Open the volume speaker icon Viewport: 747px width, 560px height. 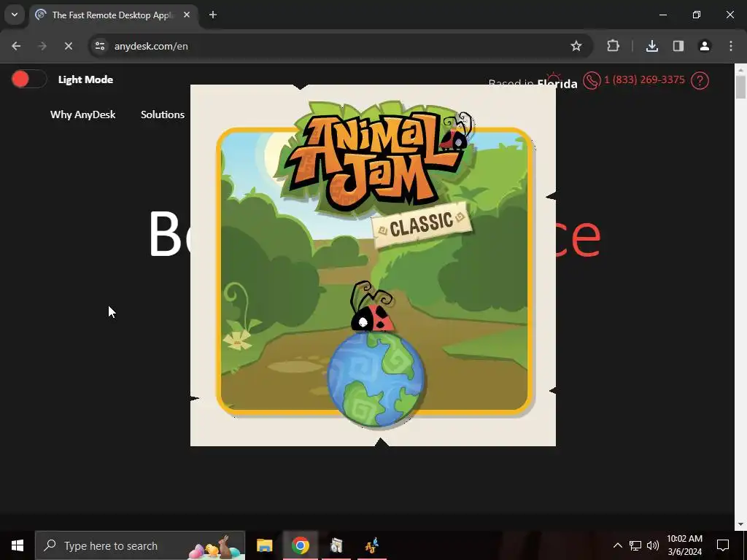click(x=653, y=545)
